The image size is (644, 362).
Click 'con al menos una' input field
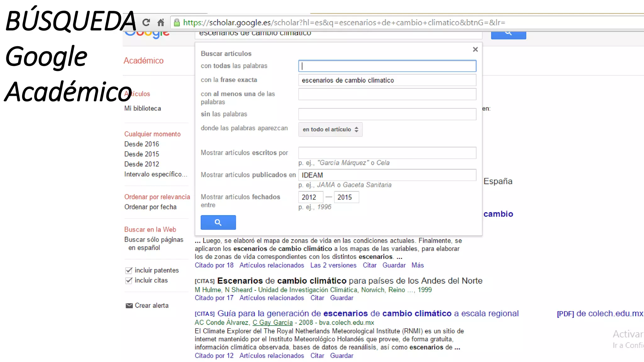(387, 94)
